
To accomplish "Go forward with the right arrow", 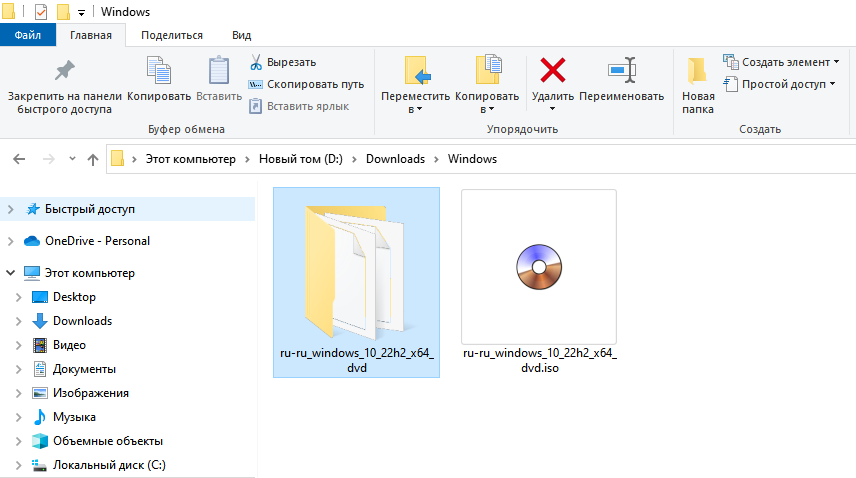I will coord(49,159).
